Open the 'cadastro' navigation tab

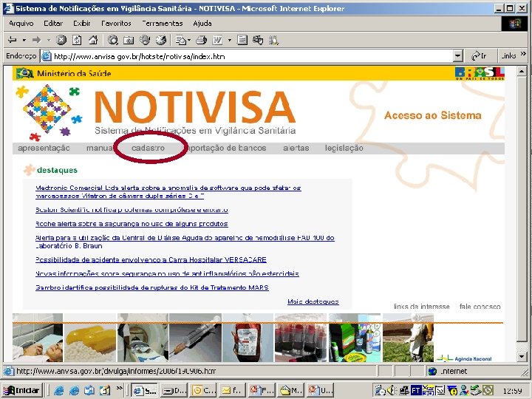click(149, 148)
